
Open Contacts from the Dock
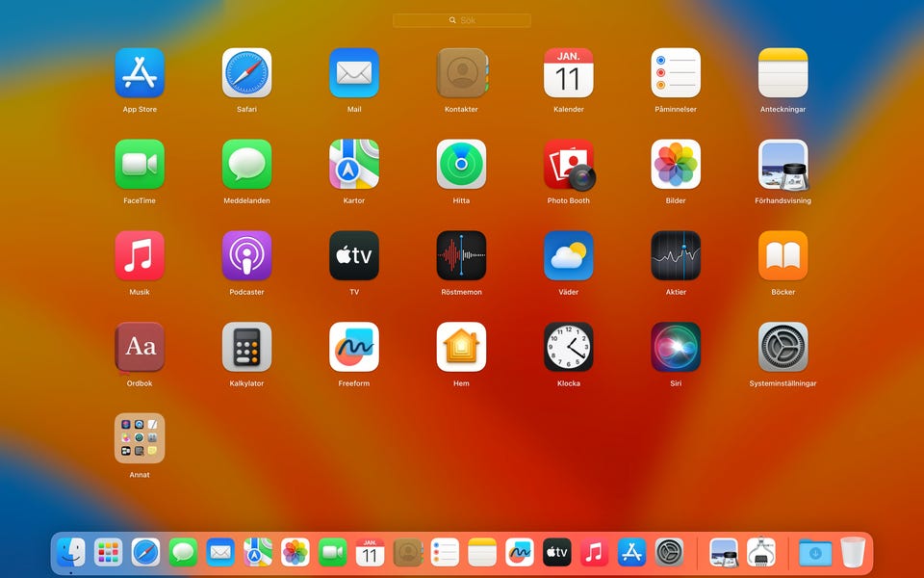tap(408, 553)
